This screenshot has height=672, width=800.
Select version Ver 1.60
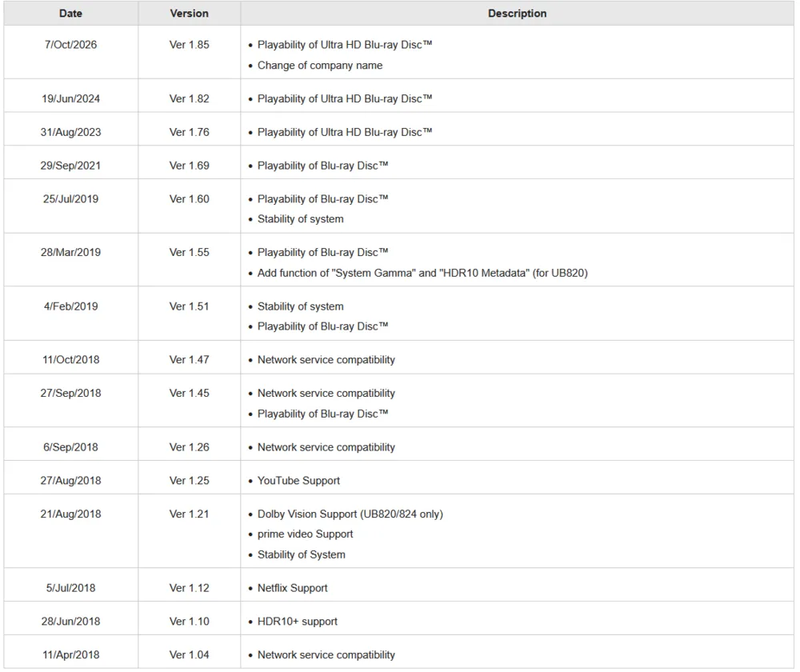pos(190,199)
